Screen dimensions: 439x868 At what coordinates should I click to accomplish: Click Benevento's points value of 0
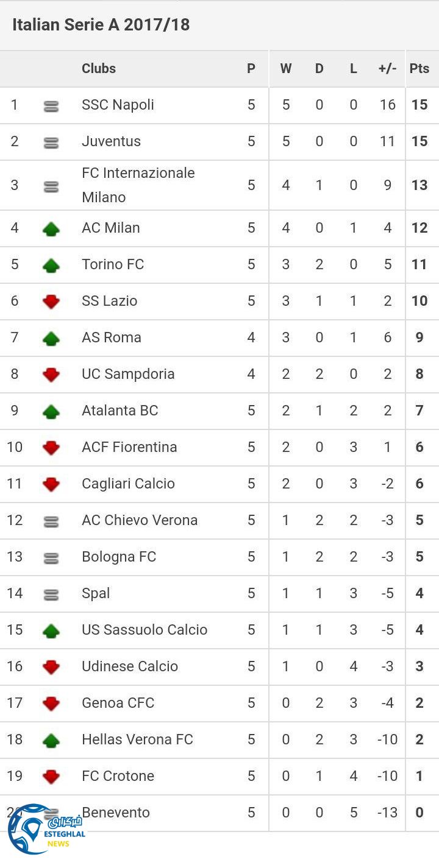[419, 813]
